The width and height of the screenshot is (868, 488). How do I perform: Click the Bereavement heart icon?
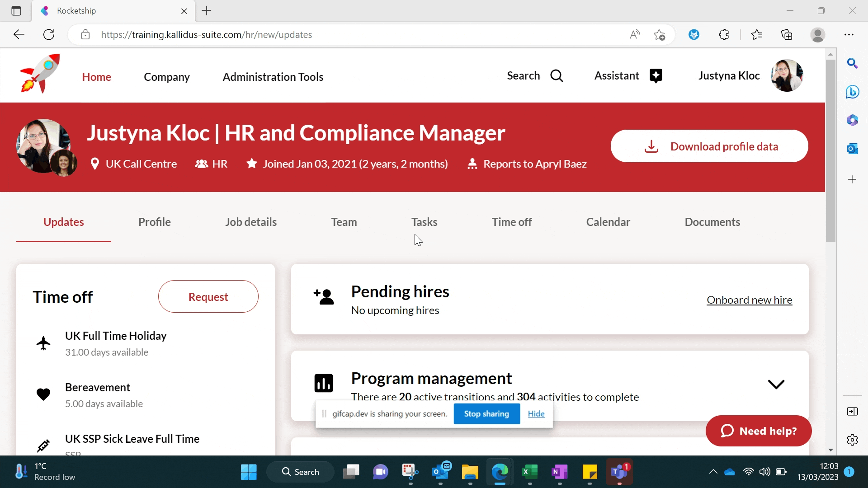pyautogui.click(x=43, y=394)
